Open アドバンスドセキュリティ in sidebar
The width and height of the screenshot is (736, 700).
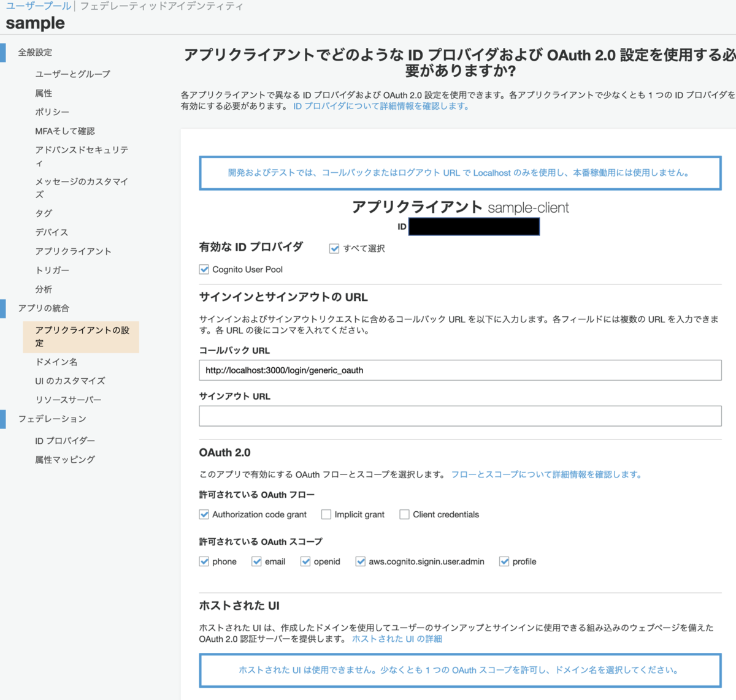click(82, 156)
